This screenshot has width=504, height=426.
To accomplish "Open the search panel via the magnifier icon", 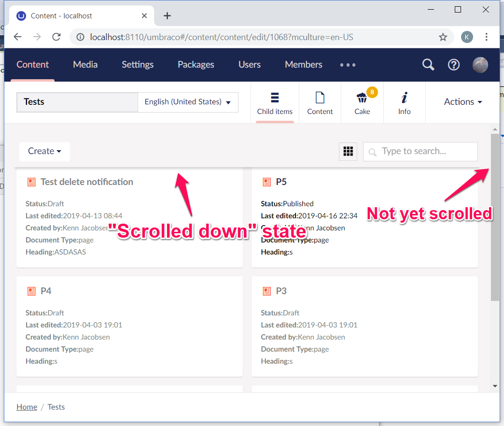I will [428, 64].
